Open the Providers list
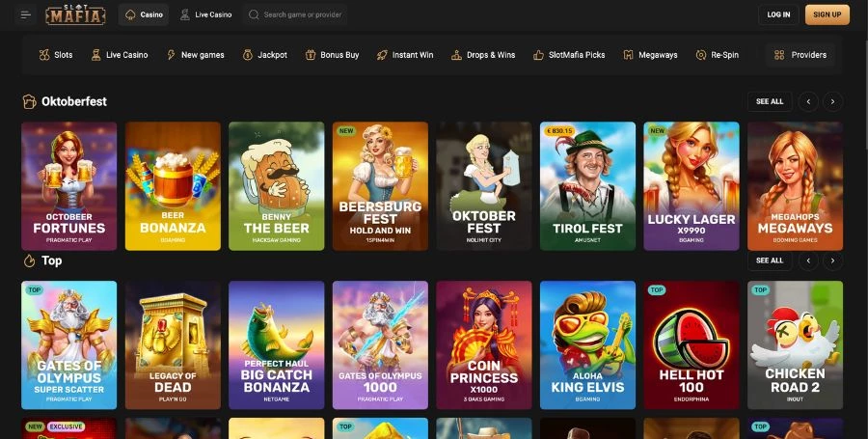Screen dimensions: 868x439 point(800,55)
